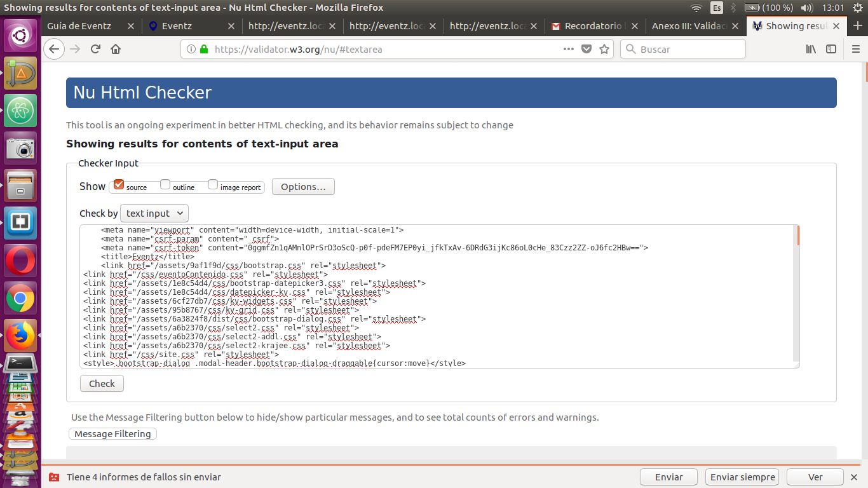This screenshot has height=488, width=868.
Task: Open the battery status indicator
Action: [769, 8]
